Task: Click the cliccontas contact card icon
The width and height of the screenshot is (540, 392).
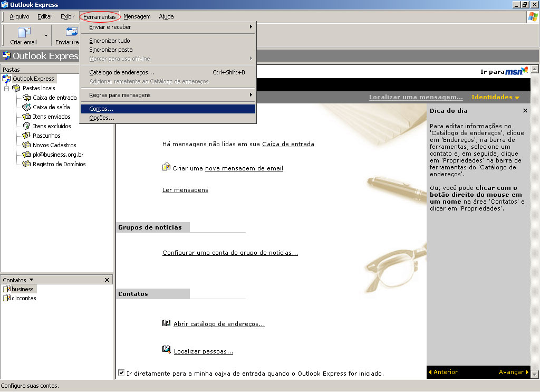Action: tap(7, 298)
